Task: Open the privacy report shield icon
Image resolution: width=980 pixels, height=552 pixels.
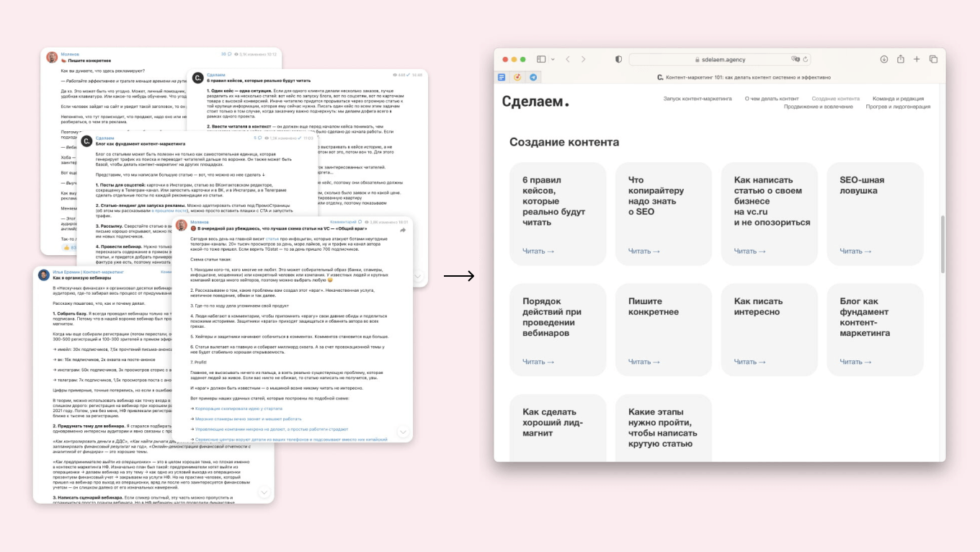Action: [x=618, y=59]
